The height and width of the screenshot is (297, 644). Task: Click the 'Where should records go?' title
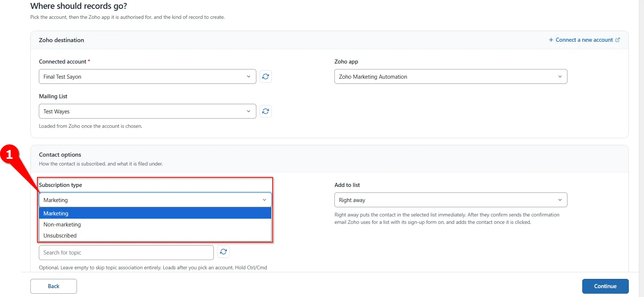coord(79,6)
